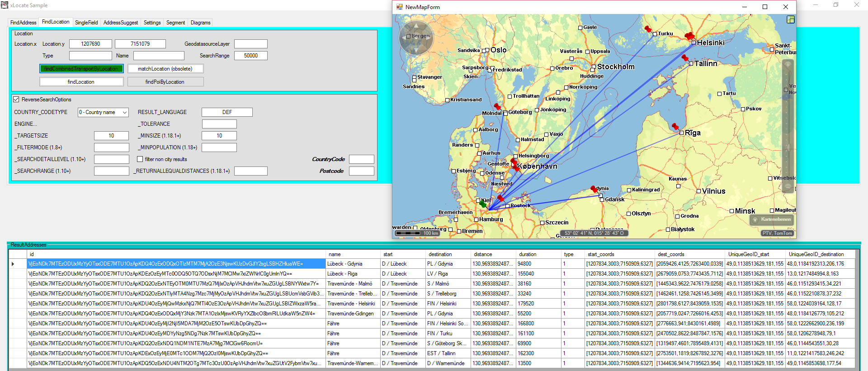The height and width of the screenshot is (371, 868).
Task: Pan the map east with the right arrow
Action: click(429, 38)
